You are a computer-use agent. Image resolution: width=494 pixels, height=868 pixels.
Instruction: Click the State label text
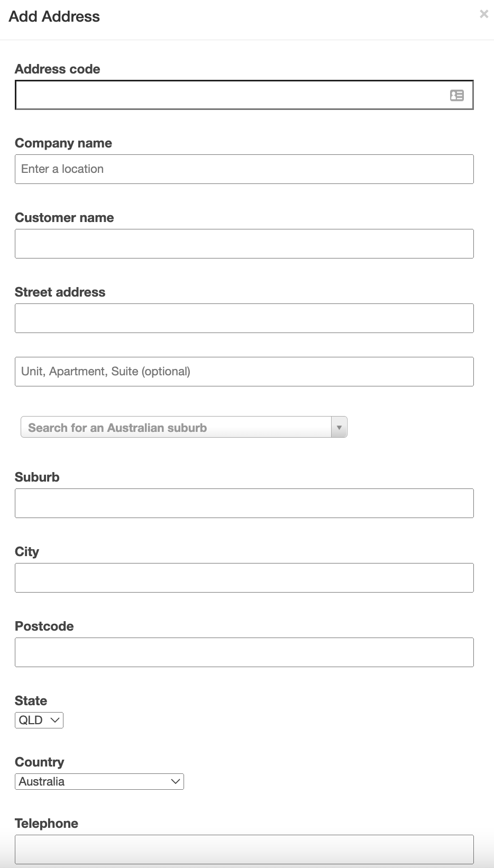click(31, 700)
